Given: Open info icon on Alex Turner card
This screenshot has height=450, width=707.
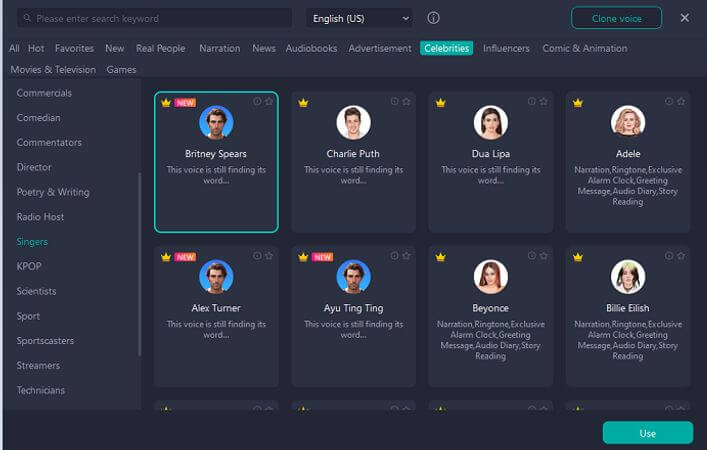Looking at the screenshot, I should pos(257,256).
